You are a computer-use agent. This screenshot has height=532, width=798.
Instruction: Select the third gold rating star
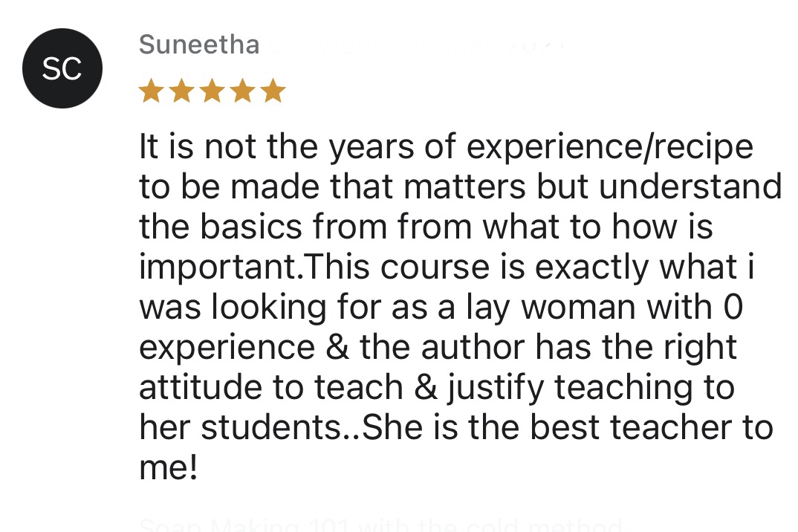click(213, 91)
